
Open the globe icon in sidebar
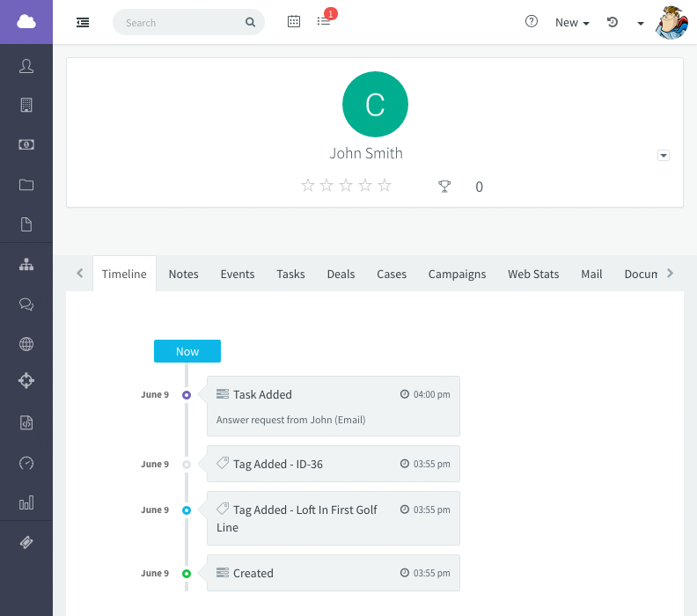(x=26, y=344)
